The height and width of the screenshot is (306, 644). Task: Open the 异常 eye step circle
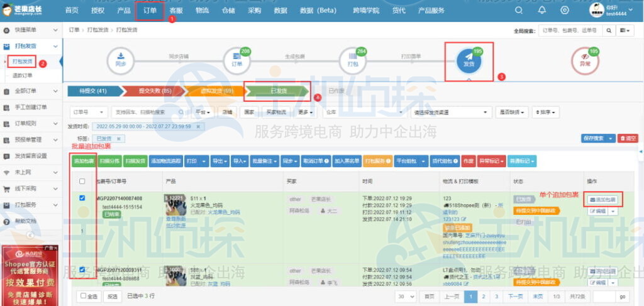click(586, 62)
